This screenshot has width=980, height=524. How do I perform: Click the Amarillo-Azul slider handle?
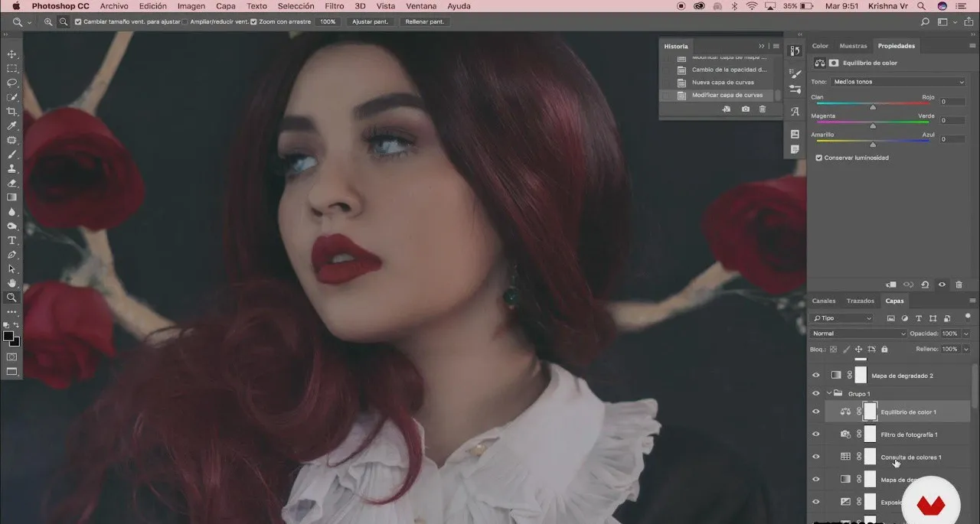873,145
